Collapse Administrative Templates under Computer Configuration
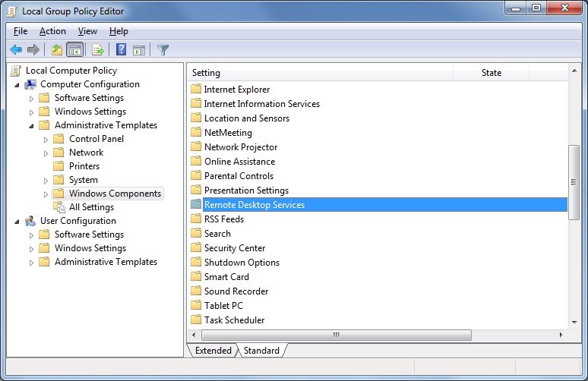This screenshot has height=381, width=588. [31, 125]
